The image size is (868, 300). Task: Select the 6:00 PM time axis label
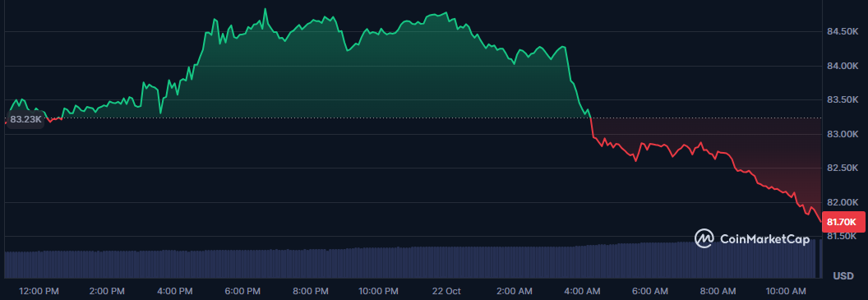[242, 291]
